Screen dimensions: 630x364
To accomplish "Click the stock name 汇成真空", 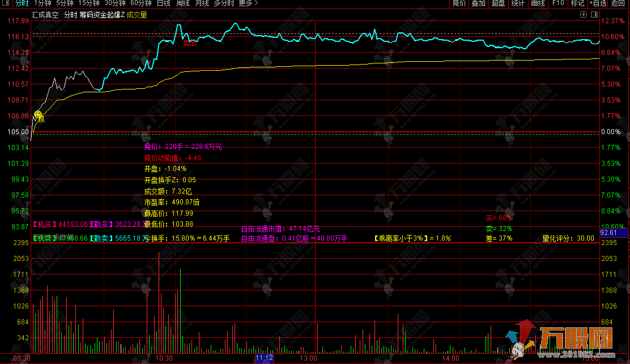I will click(45, 15).
